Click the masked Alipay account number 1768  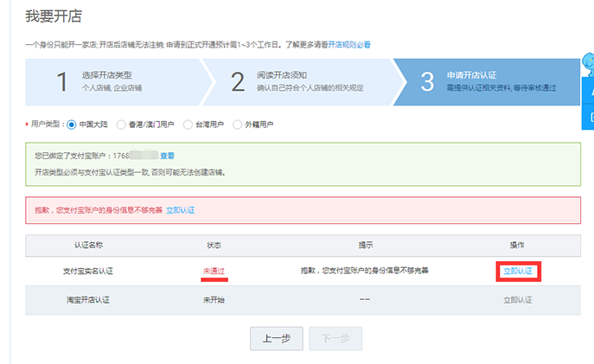[x=136, y=156]
